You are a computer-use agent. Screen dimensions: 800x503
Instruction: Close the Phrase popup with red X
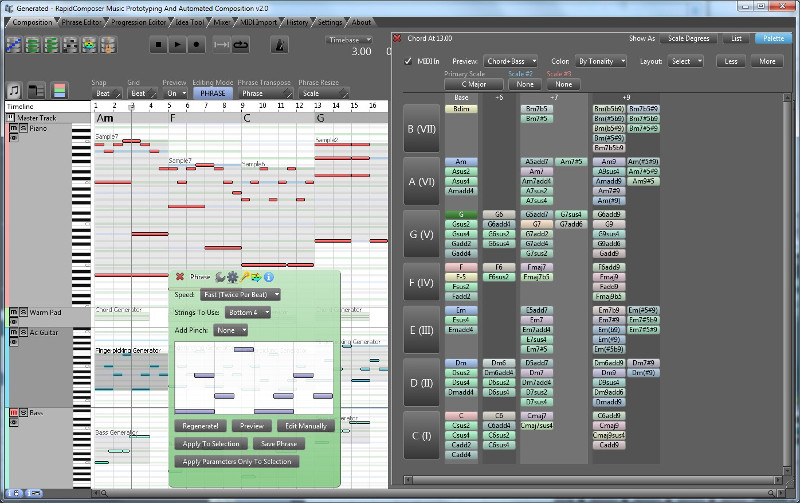tap(180, 276)
